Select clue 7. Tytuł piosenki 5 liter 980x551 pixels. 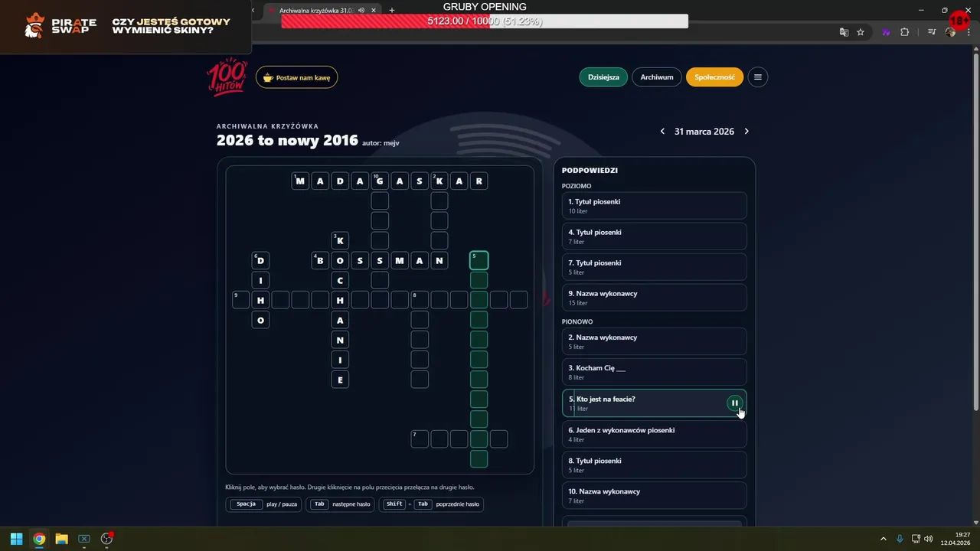[655, 267]
